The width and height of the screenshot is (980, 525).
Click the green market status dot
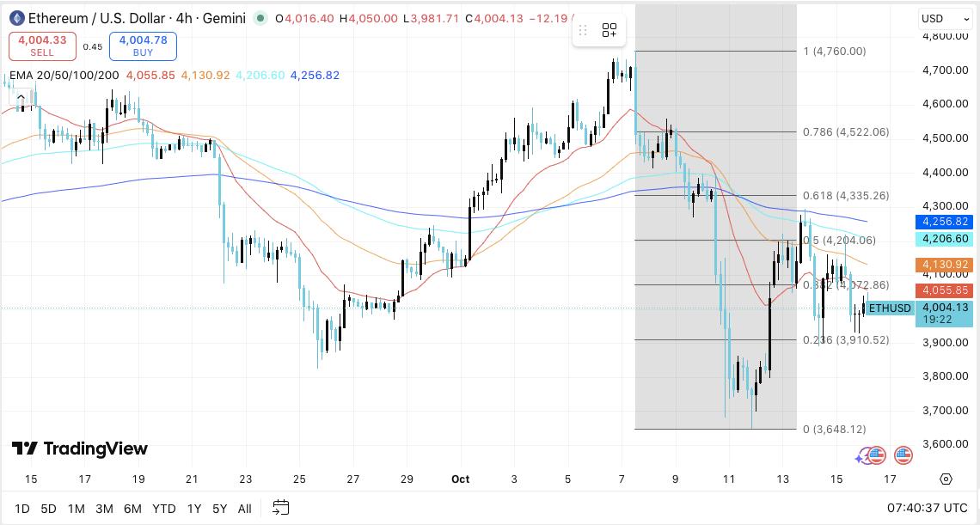coord(260,18)
